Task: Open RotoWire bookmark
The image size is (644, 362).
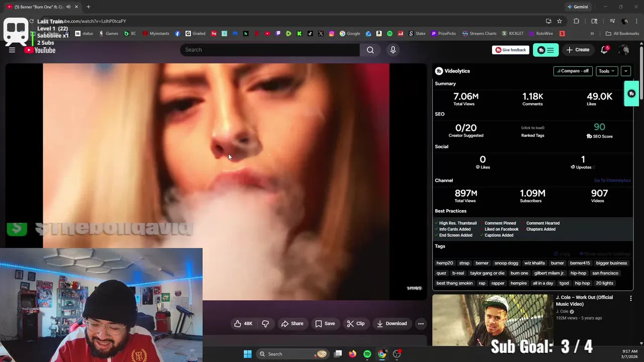Action: pos(541,34)
